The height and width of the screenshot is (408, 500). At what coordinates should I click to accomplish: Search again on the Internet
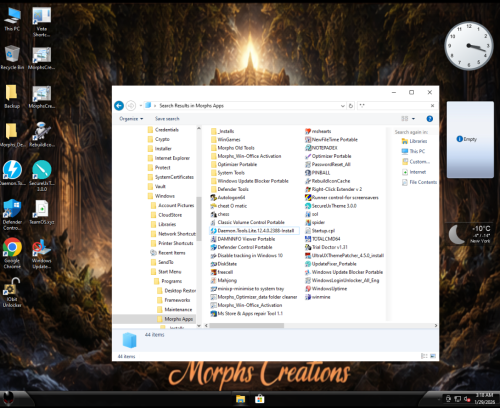click(x=414, y=172)
